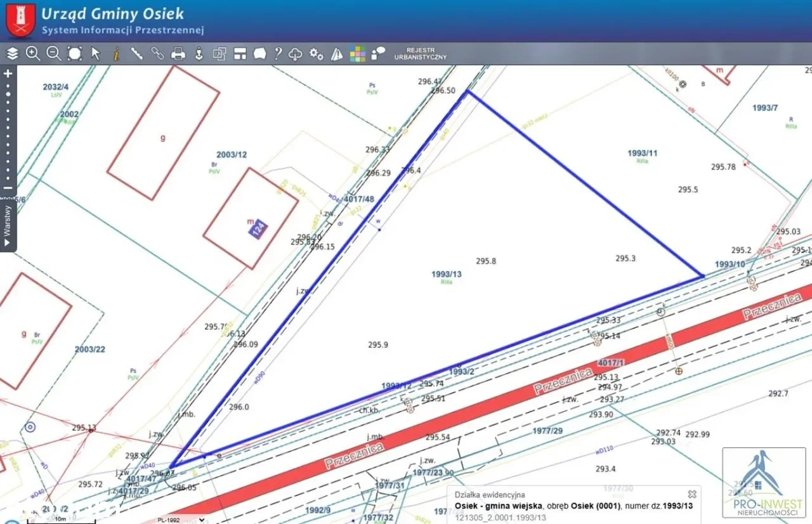Click the plus button on zoom slider
This screenshot has width=812, height=524.
pos(8,74)
